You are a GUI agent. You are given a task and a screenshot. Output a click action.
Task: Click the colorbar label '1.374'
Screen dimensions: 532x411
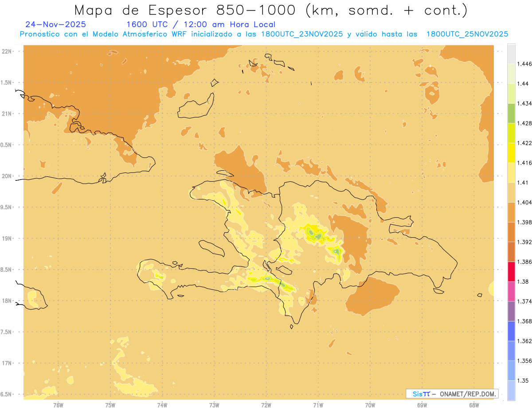tap(524, 301)
